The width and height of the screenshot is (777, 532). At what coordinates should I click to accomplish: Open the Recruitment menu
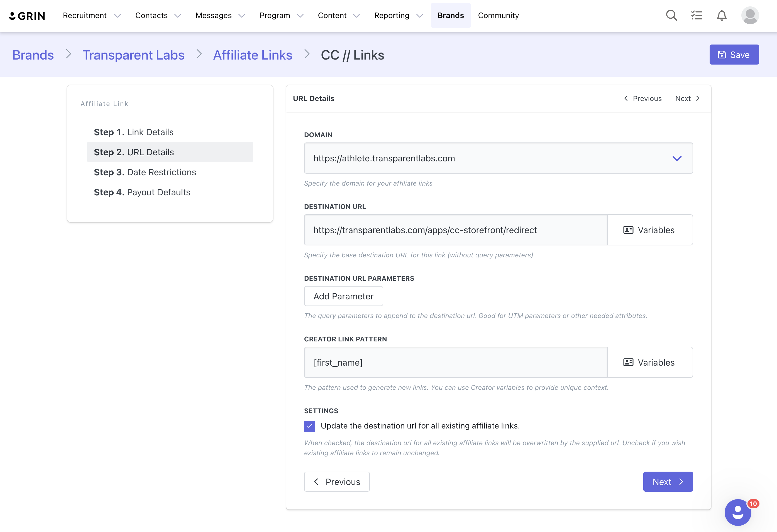coord(85,15)
